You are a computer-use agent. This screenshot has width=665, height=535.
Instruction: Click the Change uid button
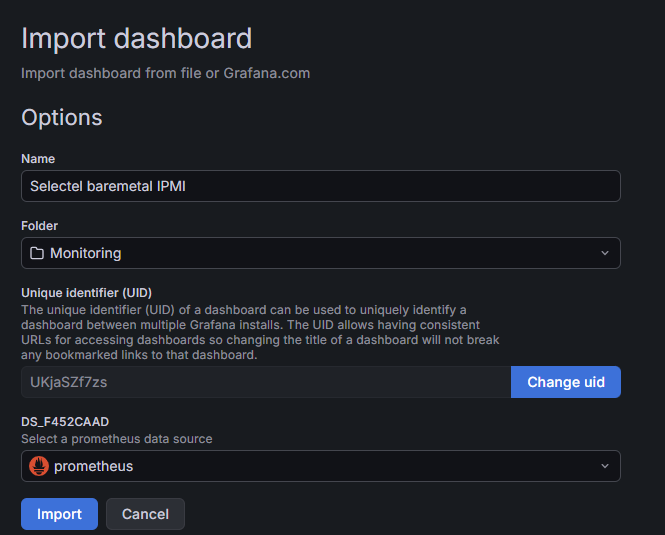(566, 382)
